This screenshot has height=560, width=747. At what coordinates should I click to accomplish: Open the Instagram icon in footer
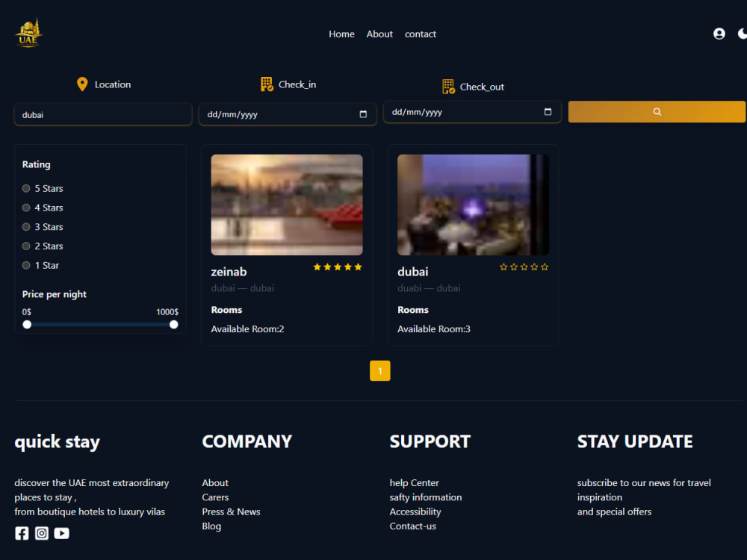42,533
